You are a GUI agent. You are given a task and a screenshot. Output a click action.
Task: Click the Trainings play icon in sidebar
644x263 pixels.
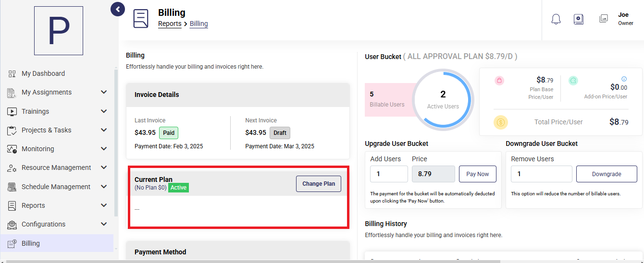click(12, 111)
